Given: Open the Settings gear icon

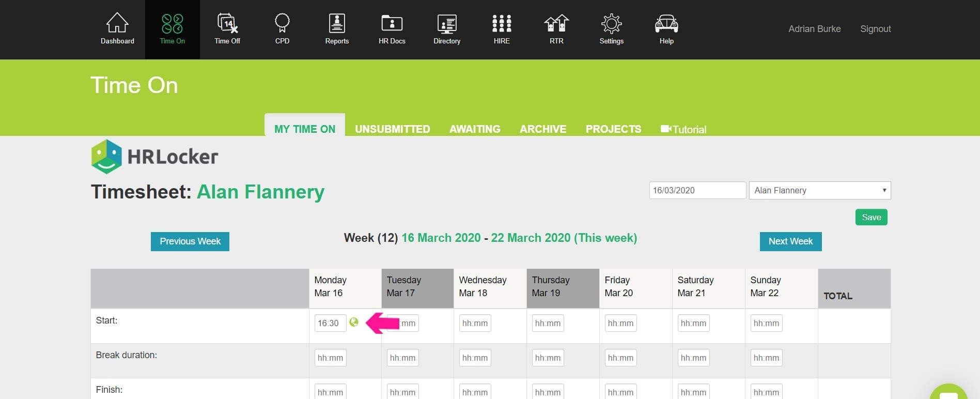Looking at the screenshot, I should pos(612,24).
